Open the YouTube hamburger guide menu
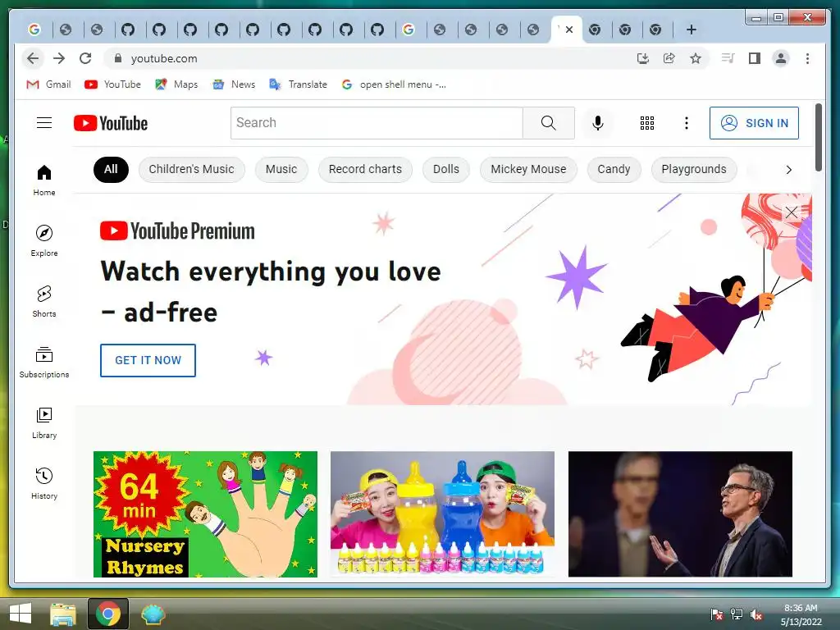The width and height of the screenshot is (840, 630). [44, 123]
